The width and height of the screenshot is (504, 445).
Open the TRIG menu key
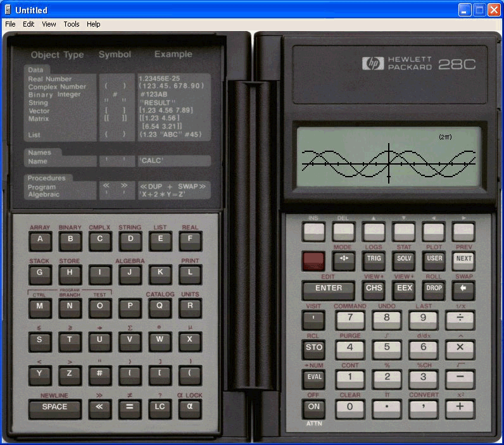click(374, 261)
